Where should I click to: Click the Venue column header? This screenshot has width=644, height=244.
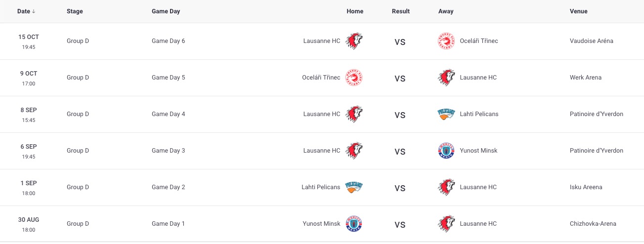tap(578, 11)
